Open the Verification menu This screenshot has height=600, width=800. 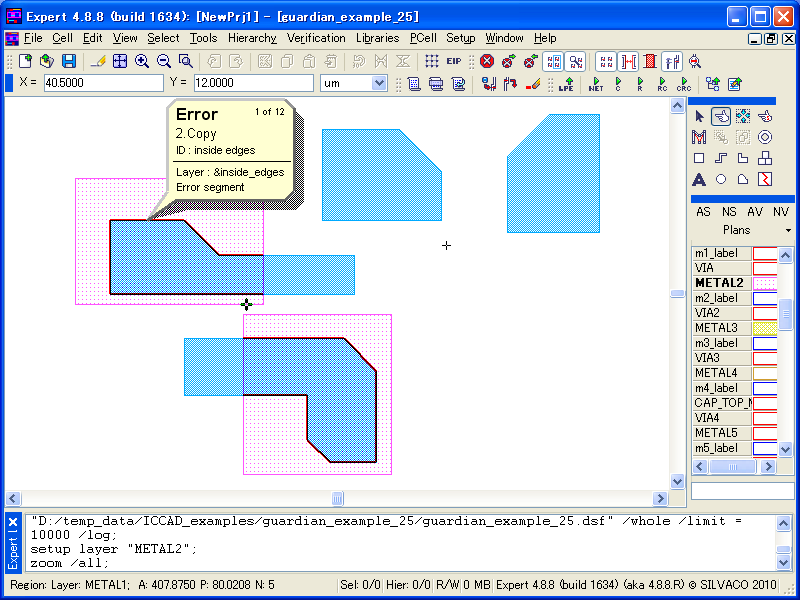[x=316, y=38]
